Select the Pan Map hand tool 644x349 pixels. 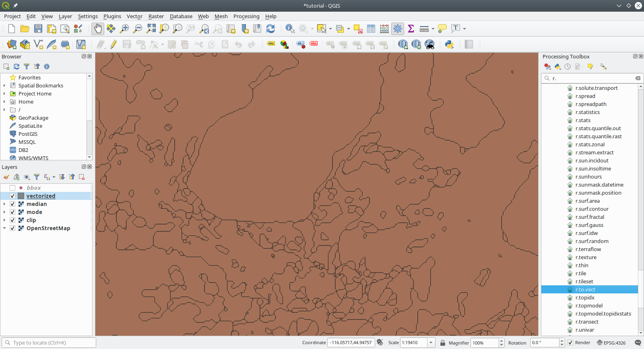click(98, 29)
